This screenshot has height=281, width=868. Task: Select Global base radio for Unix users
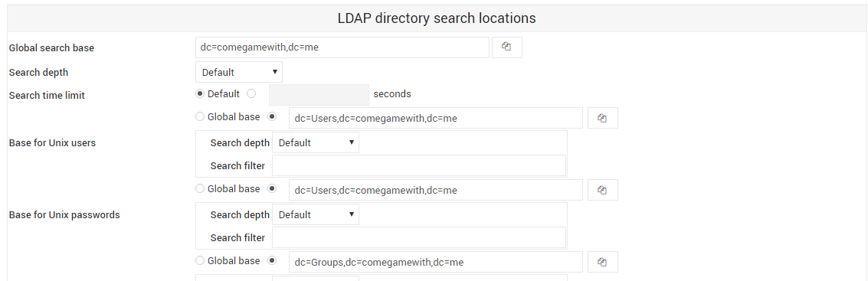201,116
